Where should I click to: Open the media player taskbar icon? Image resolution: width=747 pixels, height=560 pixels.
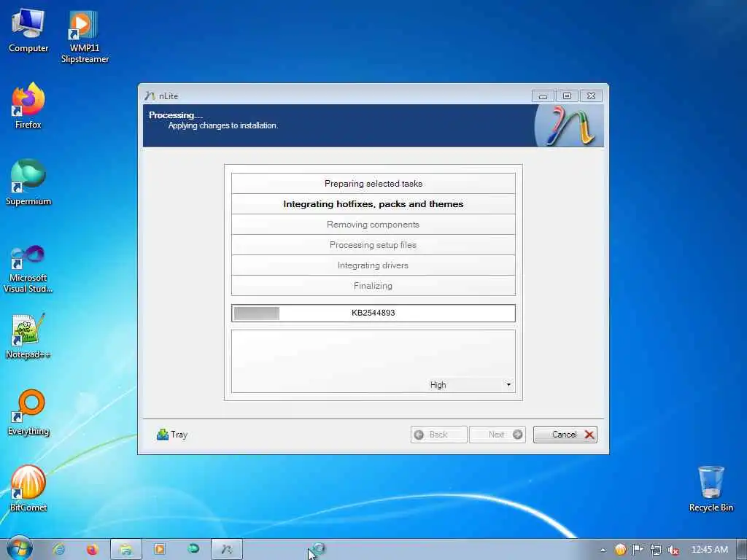(x=160, y=549)
